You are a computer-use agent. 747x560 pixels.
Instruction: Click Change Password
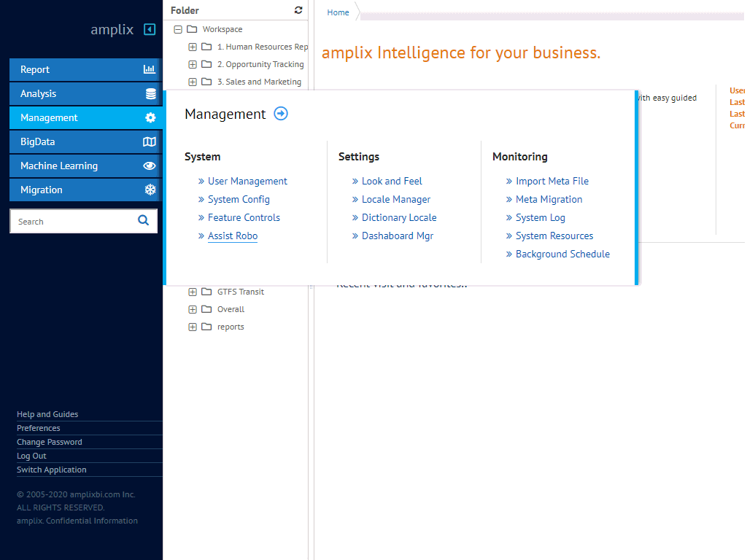(x=49, y=442)
